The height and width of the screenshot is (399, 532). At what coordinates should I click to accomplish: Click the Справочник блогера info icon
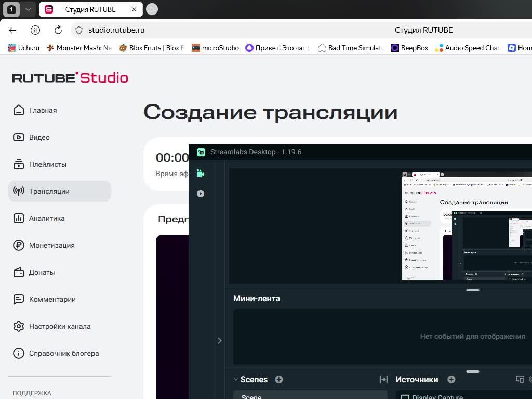tap(19, 353)
